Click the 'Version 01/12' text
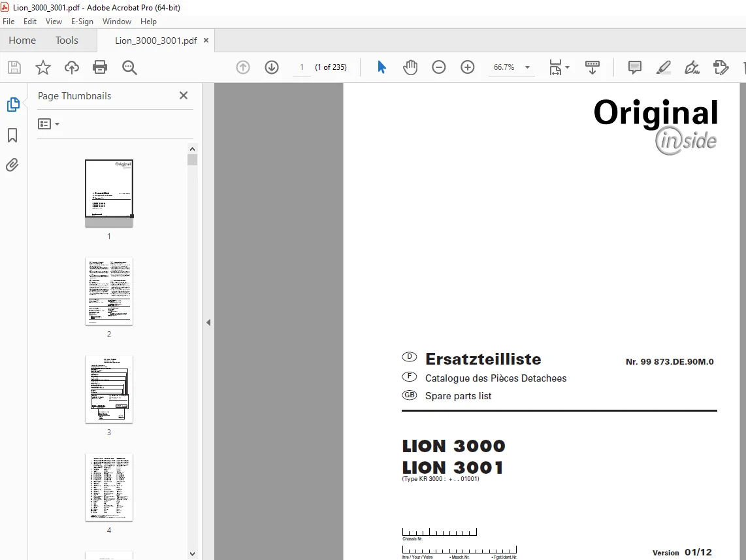 682,552
